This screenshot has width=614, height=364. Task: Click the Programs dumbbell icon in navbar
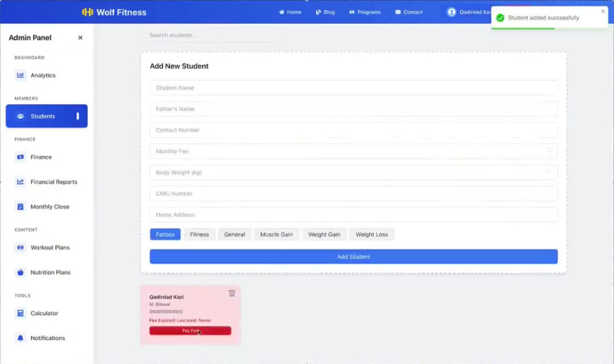[x=352, y=12]
